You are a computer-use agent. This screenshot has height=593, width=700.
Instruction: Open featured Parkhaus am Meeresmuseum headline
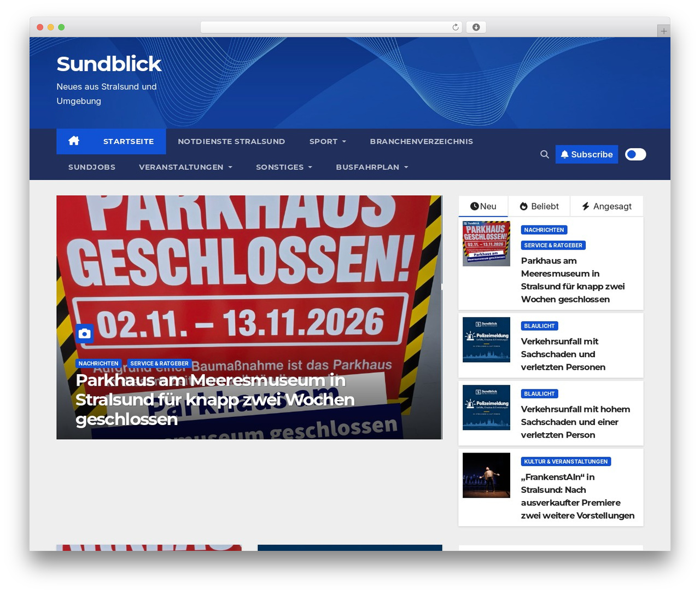(x=215, y=399)
